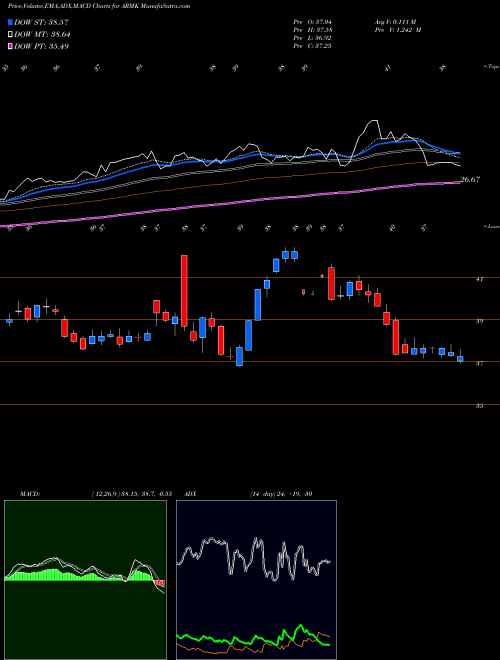Click the 41 price axis label

[x=479, y=279]
